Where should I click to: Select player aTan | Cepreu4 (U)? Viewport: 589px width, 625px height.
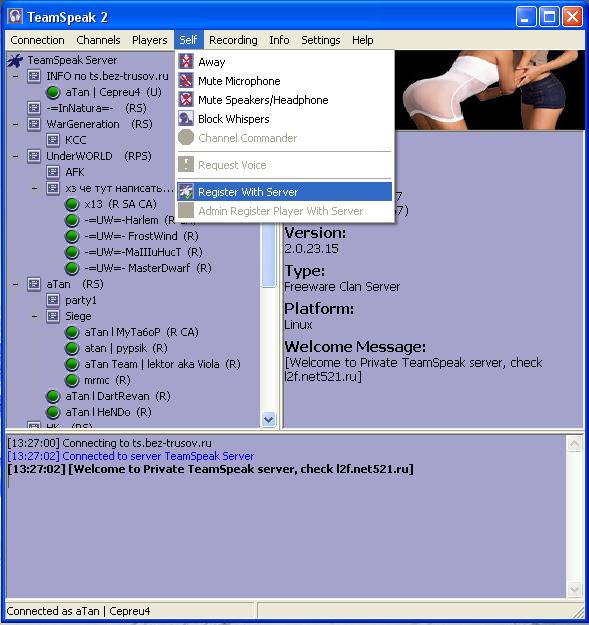pyautogui.click(x=113, y=92)
